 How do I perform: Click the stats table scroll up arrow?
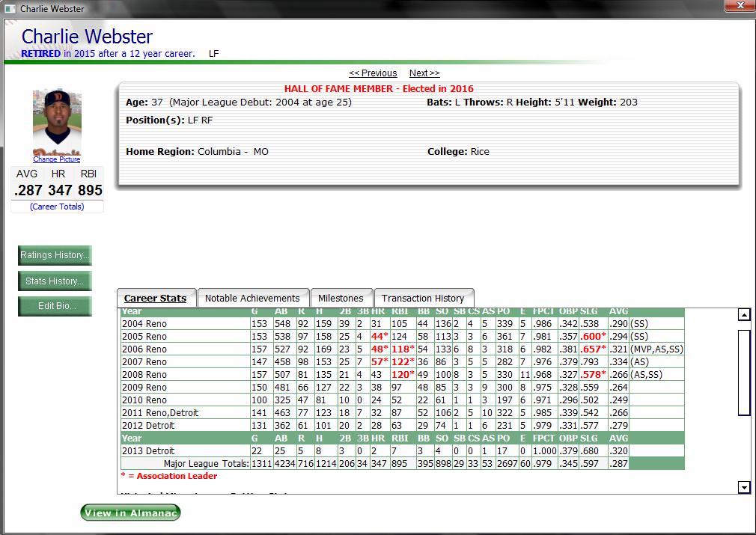coord(744,315)
